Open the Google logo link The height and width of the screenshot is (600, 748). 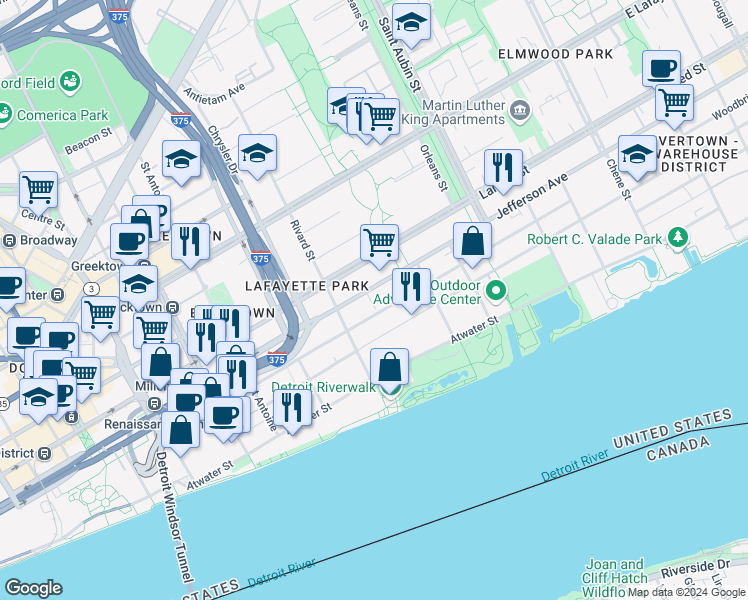point(33,587)
